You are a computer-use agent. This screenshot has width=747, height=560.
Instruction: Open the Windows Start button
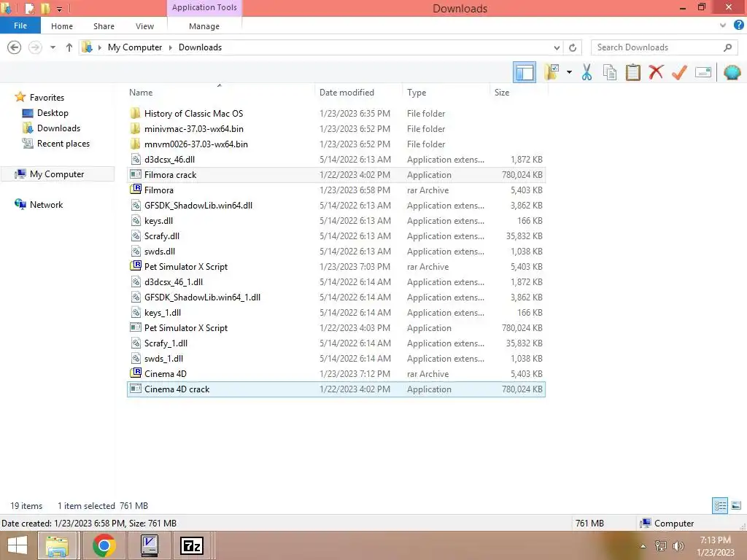coord(18,545)
